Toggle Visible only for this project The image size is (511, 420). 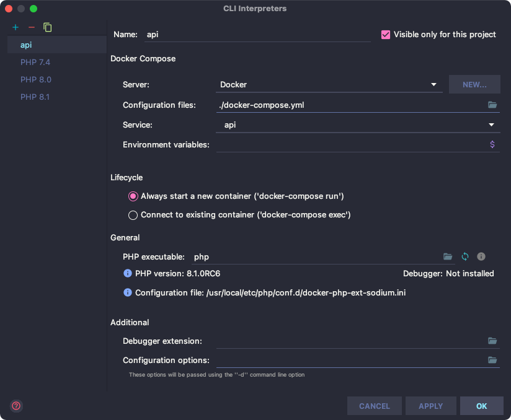386,35
